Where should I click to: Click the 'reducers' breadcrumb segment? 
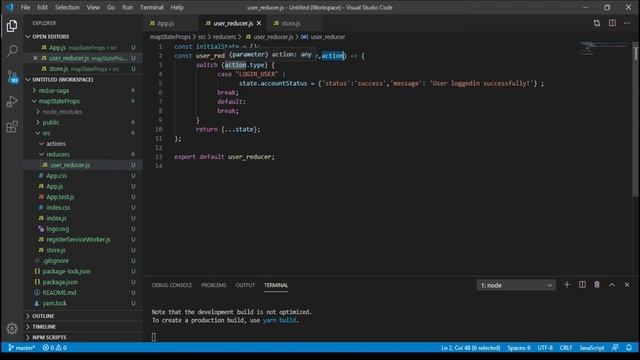(x=224, y=37)
